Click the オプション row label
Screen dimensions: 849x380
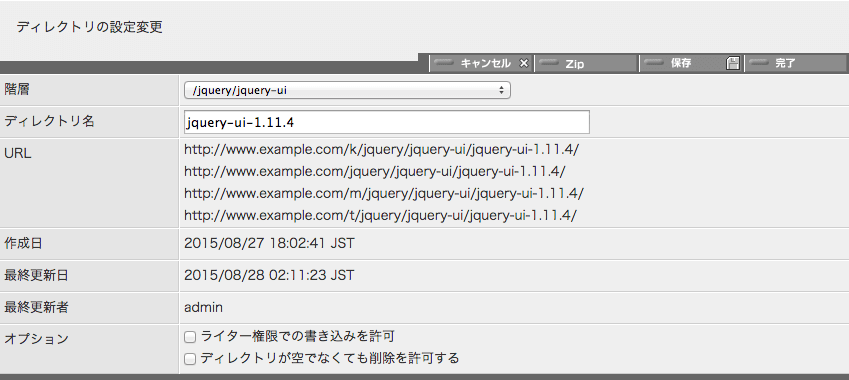coord(37,339)
